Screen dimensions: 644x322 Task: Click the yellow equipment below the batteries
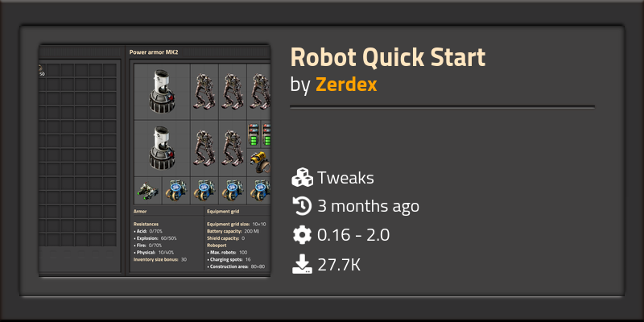point(259,162)
